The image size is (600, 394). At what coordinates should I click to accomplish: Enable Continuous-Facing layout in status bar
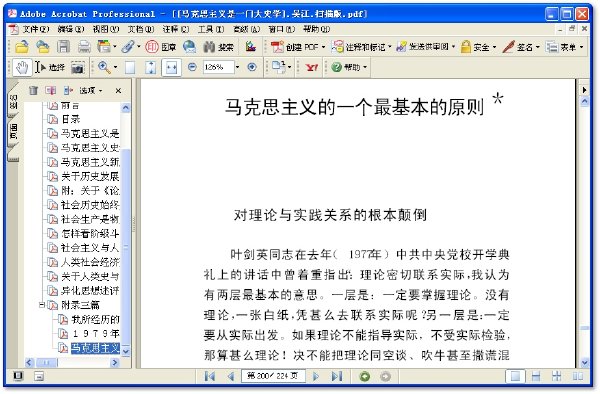click(557, 376)
